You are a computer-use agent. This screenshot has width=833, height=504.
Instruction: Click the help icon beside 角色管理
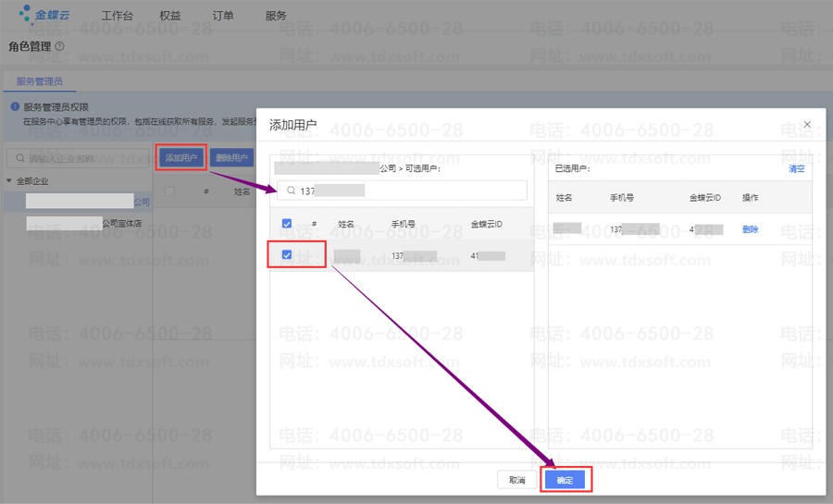pyautogui.click(x=60, y=45)
